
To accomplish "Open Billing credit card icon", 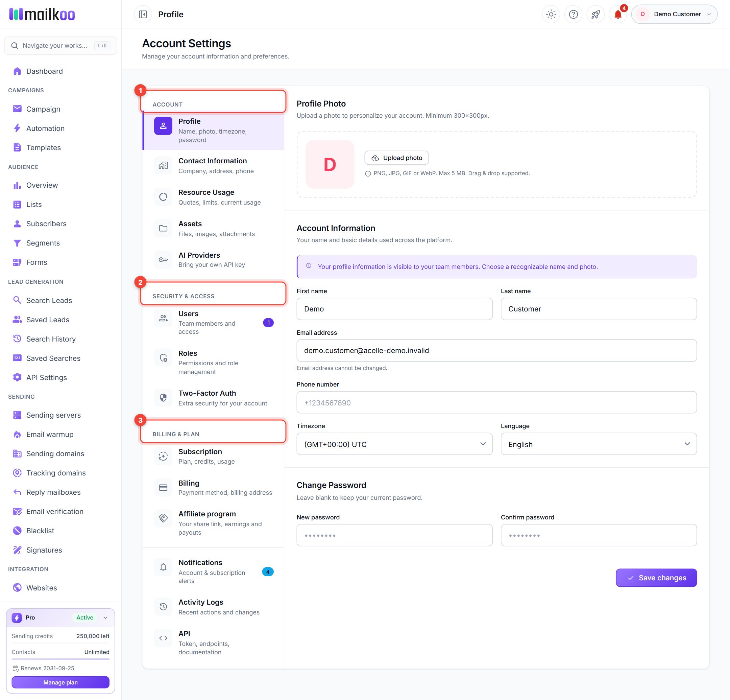I will point(163,488).
